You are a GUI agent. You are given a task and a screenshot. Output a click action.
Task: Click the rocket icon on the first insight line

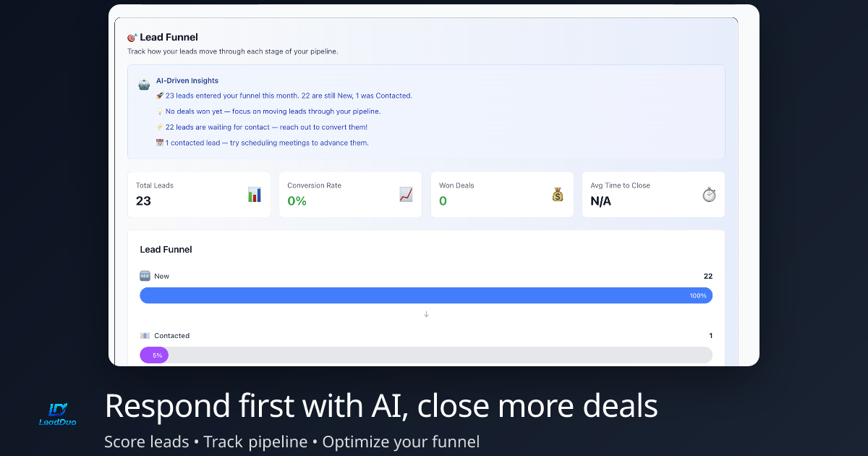(160, 95)
